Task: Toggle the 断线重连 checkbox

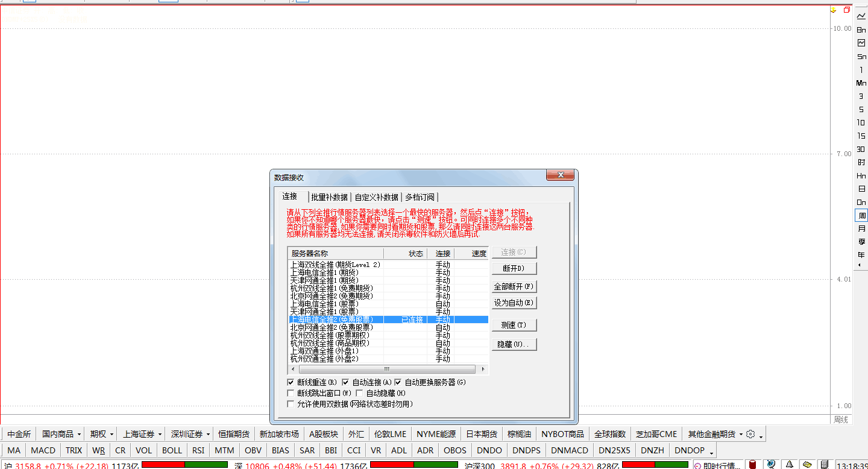Action: tap(291, 382)
